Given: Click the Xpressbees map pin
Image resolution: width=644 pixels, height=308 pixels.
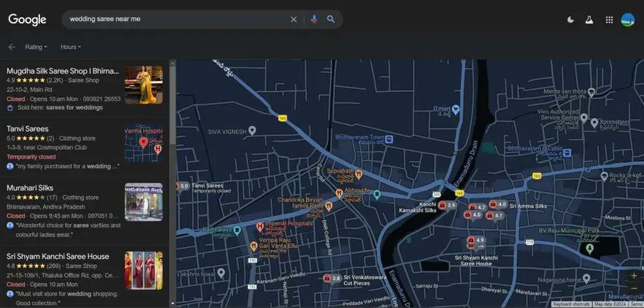Looking at the screenshot, I should pyautogui.click(x=594, y=122).
